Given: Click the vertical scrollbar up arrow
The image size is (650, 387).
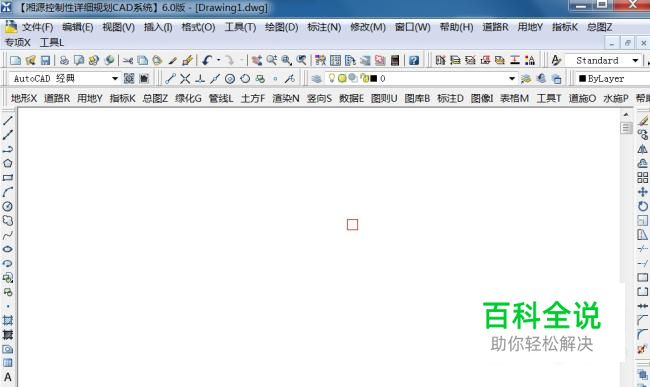Looking at the screenshot, I should click(x=626, y=114).
